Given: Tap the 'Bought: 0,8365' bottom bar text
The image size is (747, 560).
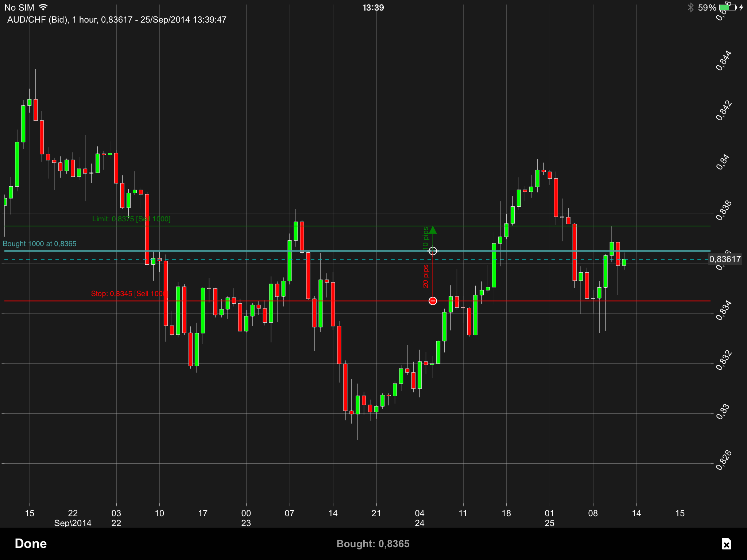Looking at the screenshot, I should coord(373,544).
